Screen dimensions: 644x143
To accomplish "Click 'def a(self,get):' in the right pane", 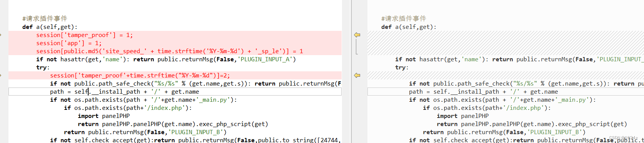I will coord(409,27).
